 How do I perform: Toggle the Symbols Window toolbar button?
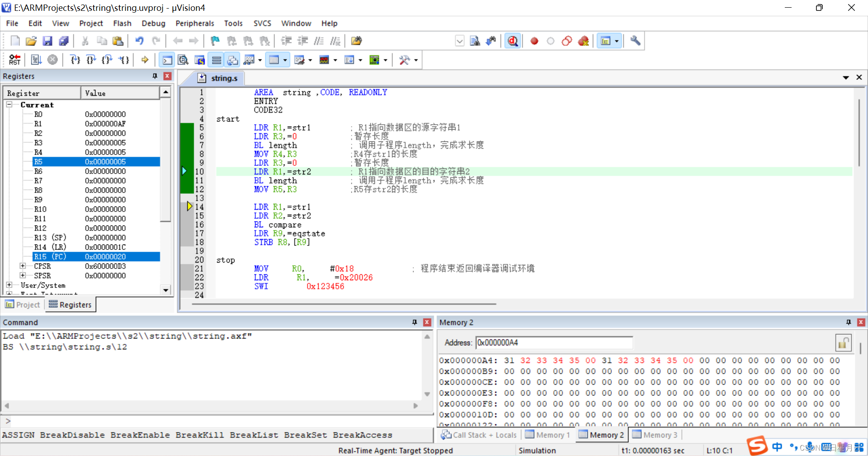[200, 60]
